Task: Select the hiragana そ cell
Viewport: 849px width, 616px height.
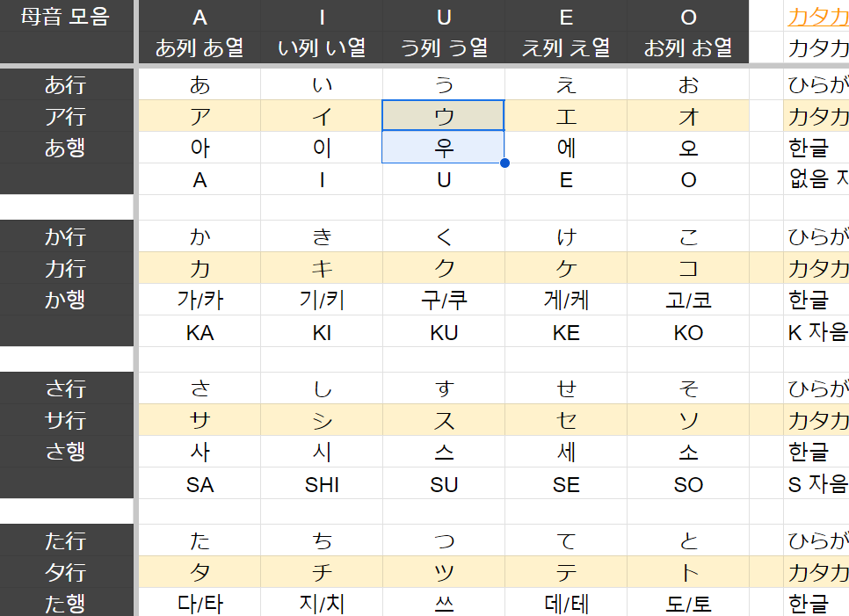Action: click(688, 388)
